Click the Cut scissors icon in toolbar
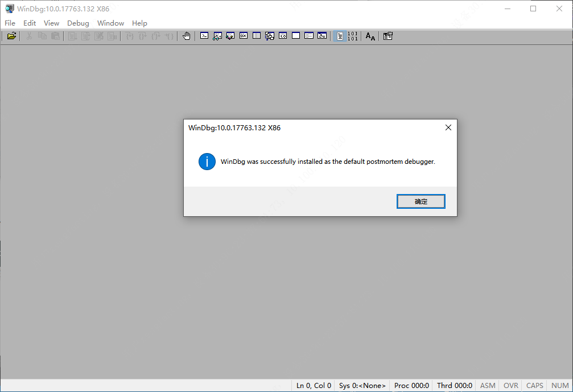Screen dimensions: 573x392 (29, 36)
